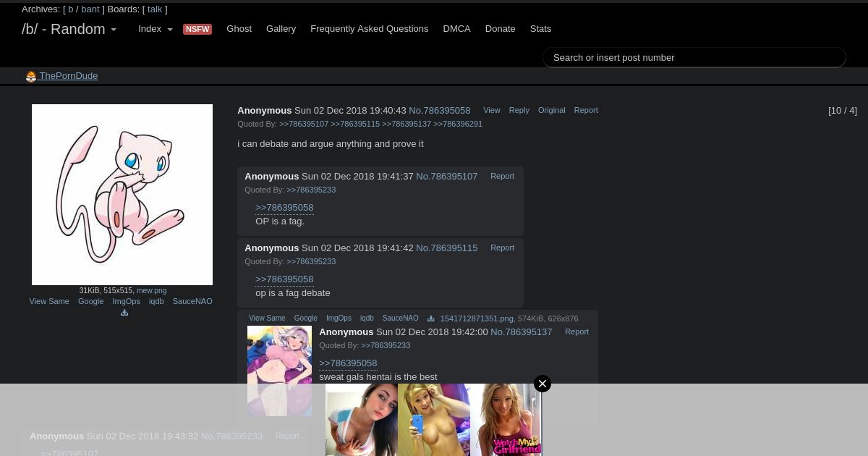Open post No.786395233

(231, 436)
